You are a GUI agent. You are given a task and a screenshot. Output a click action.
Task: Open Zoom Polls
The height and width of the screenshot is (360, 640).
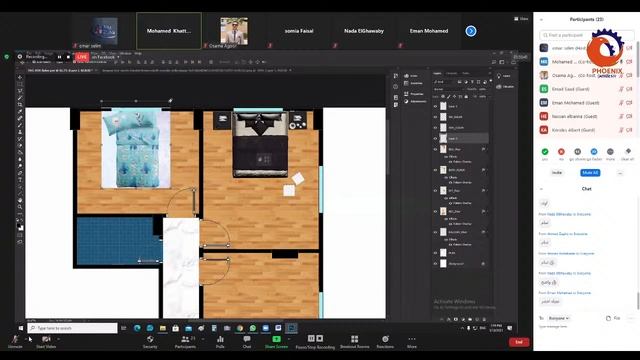[220, 342]
